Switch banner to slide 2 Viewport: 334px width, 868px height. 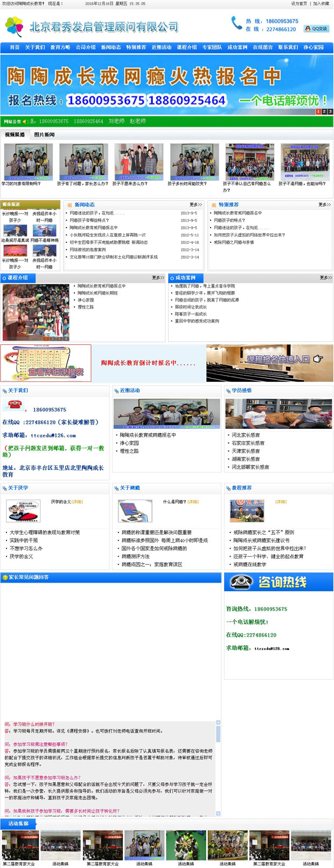pos(324,112)
